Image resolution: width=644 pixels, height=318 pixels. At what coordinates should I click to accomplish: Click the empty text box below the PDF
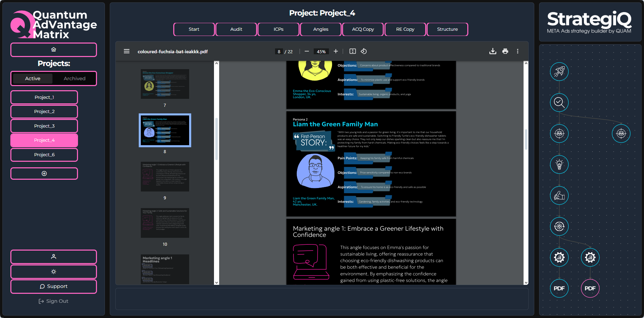click(x=322, y=299)
